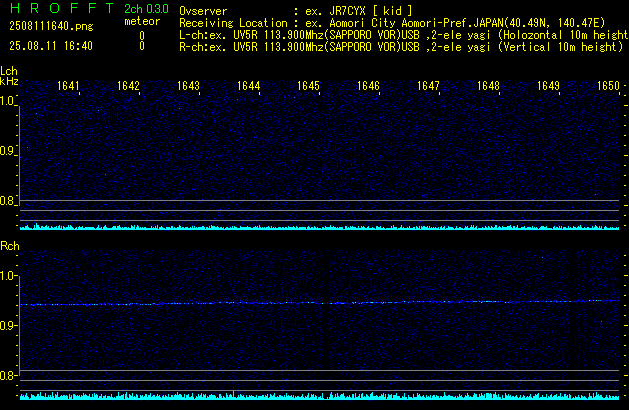Click the HROFFT title text
The image size is (629, 410).
[62, 8]
